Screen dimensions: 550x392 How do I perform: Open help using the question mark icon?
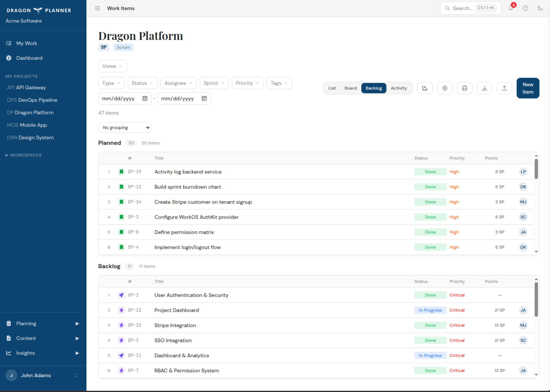tap(526, 8)
